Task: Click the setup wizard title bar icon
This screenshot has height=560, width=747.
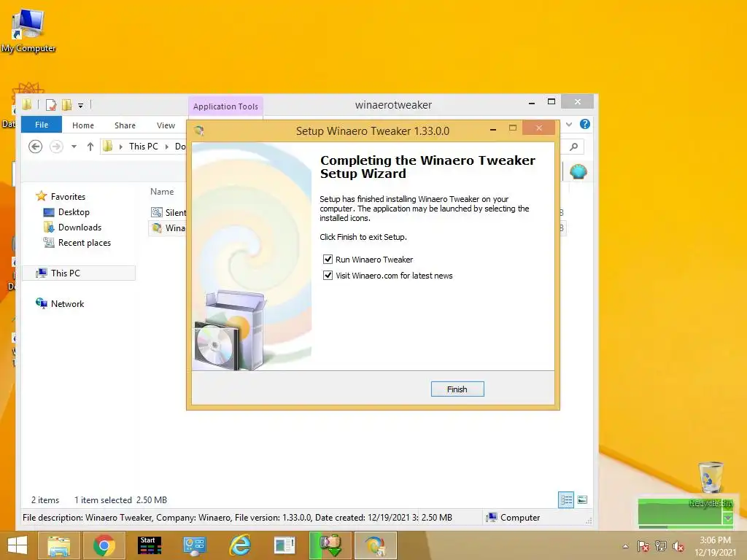Action: pyautogui.click(x=199, y=131)
